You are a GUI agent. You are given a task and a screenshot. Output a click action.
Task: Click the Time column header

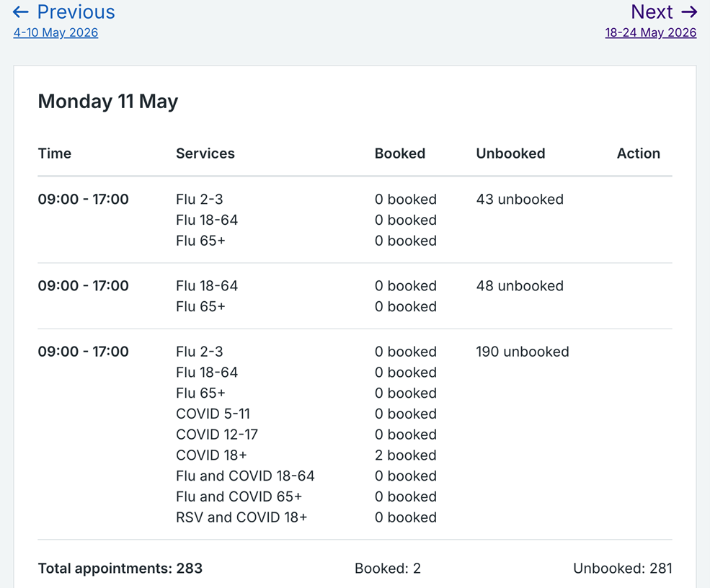[x=54, y=153]
